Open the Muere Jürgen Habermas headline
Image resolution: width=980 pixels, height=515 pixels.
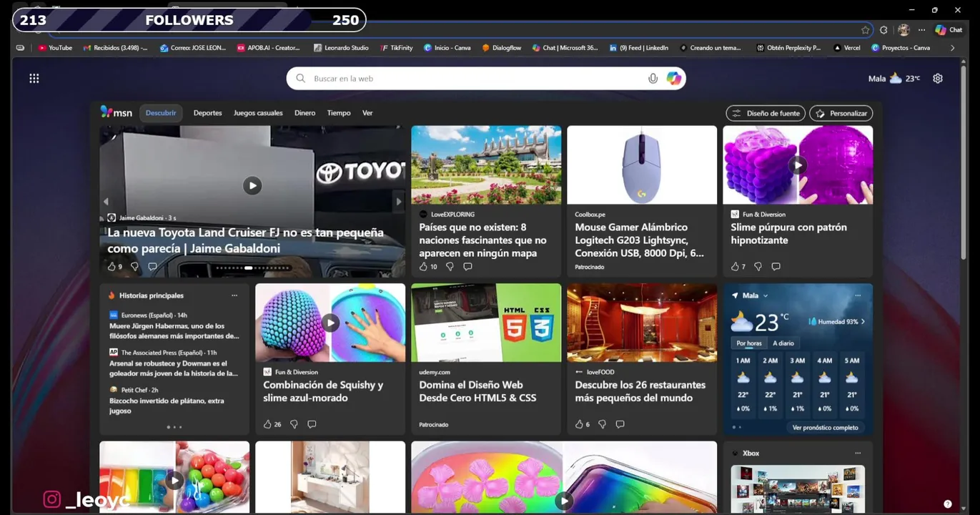click(174, 331)
